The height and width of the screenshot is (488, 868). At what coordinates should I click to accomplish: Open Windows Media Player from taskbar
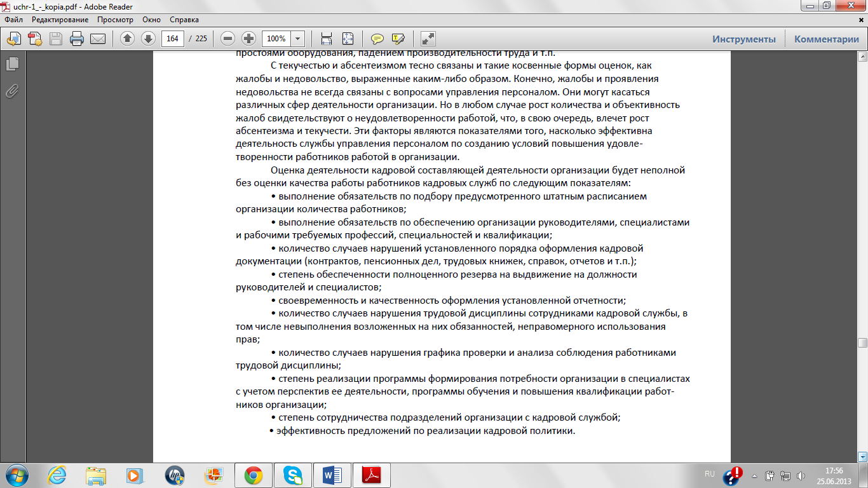(x=135, y=475)
